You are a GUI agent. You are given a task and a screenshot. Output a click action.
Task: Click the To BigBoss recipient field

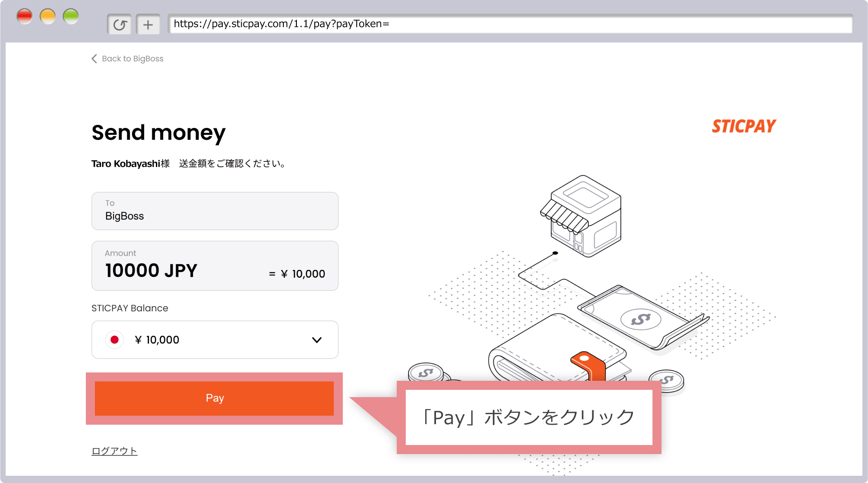215,211
